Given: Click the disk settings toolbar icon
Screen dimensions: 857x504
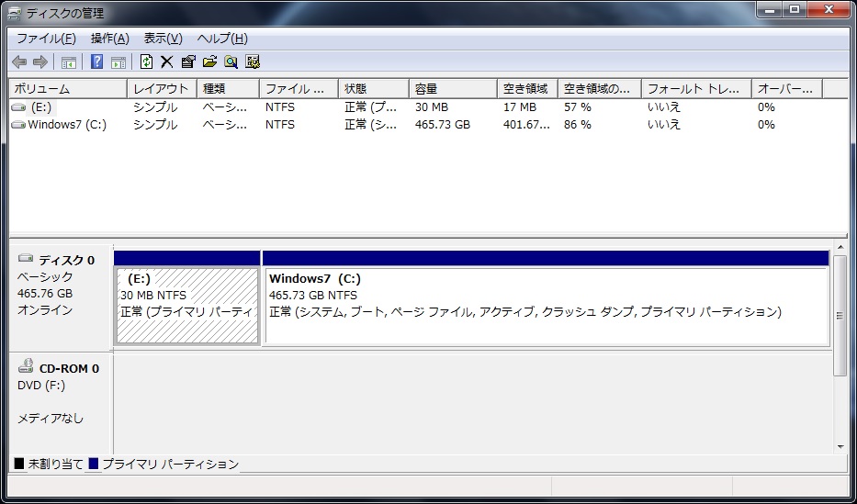Looking at the screenshot, I should click(252, 62).
